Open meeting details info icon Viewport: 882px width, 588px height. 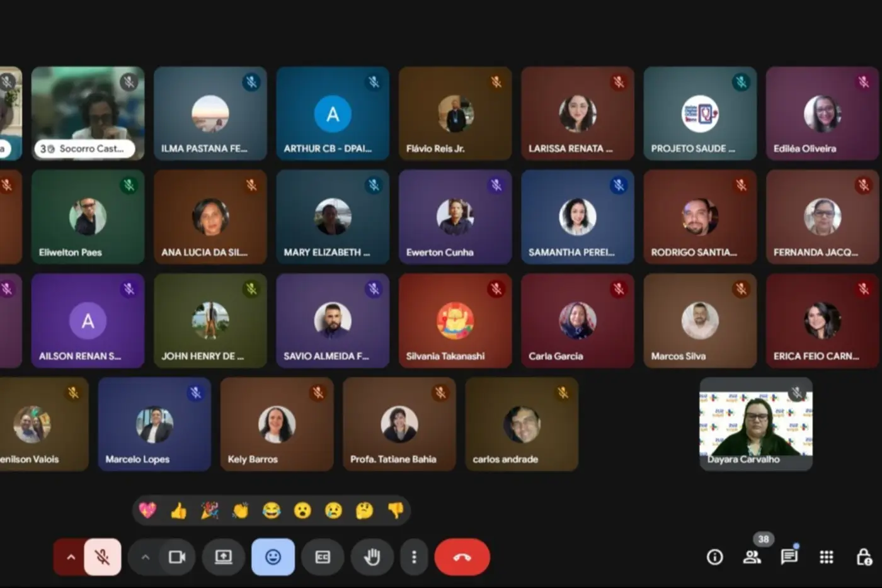[x=714, y=557]
